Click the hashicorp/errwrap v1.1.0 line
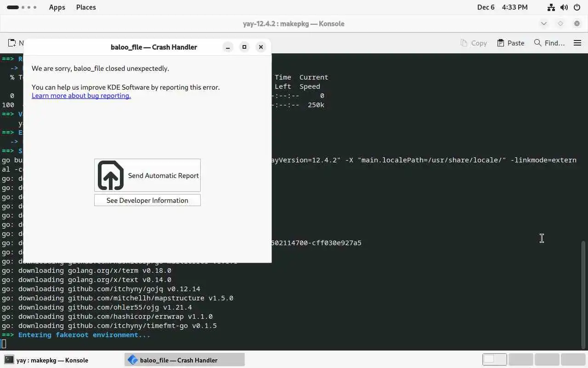 coord(107,316)
